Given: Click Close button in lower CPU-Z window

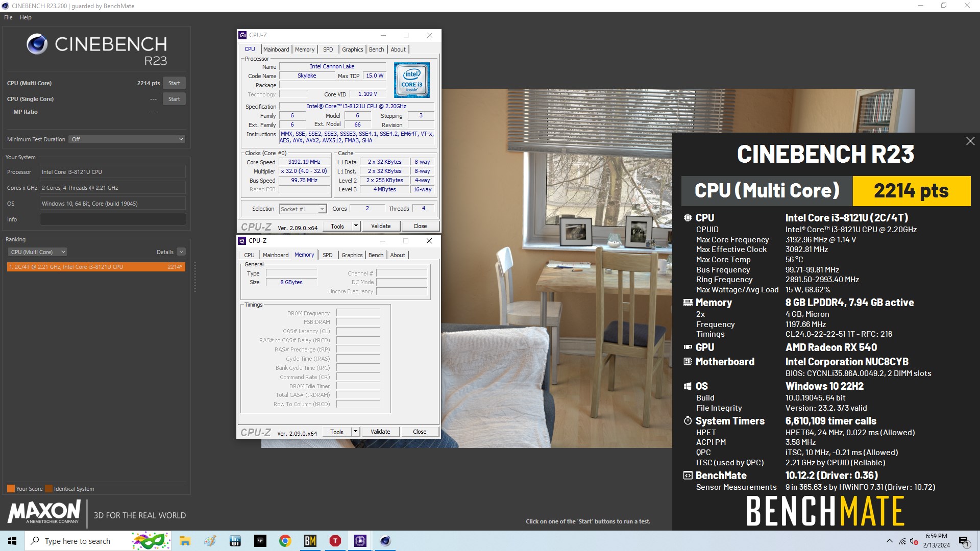Looking at the screenshot, I should tap(420, 432).
